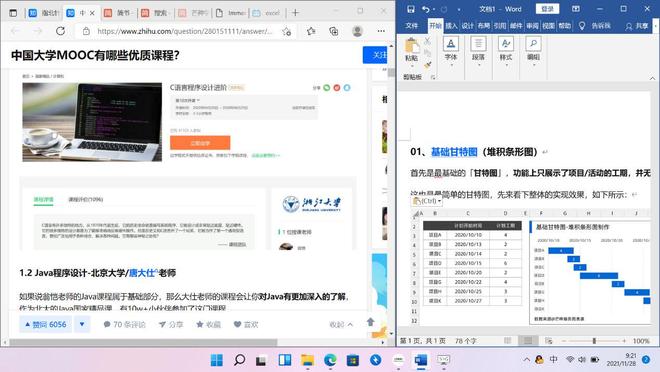
Task: Click the 唐大仕 link
Action: point(142,273)
